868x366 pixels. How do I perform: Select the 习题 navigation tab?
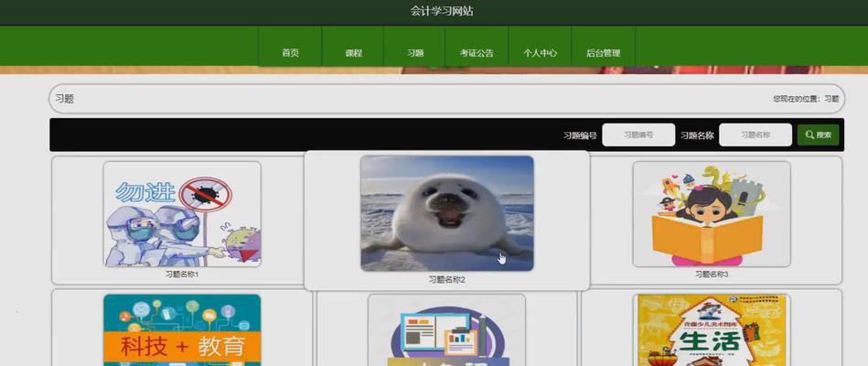click(x=414, y=53)
